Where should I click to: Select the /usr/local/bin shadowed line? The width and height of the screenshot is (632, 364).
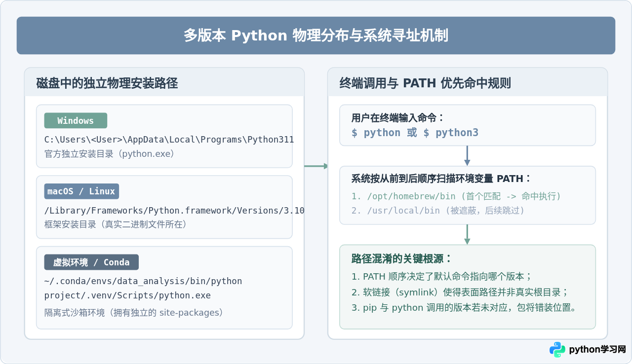pyautogui.click(x=438, y=211)
